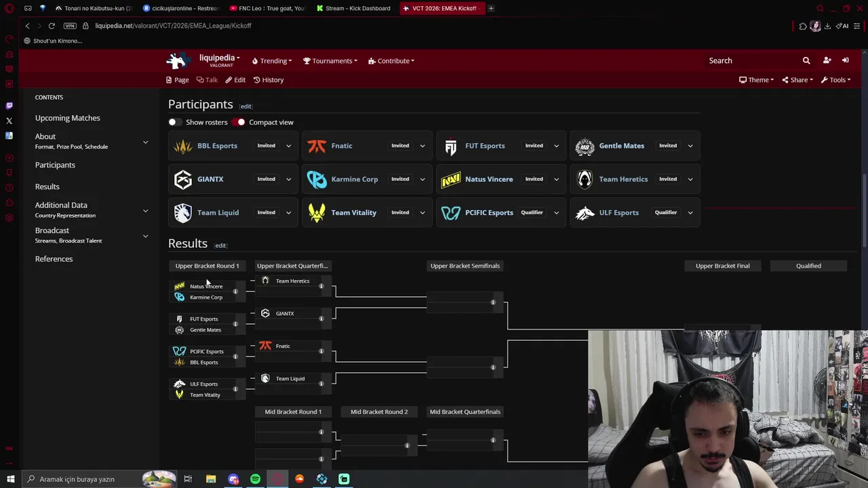Toggle the Compact view switch
Viewport: 868px width, 488px height.
(238, 122)
